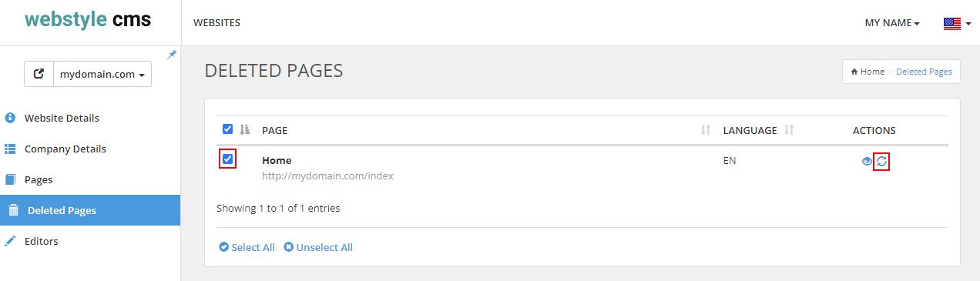Click the Unselect All link
The width and height of the screenshot is (980, 281).
[318, 247]
